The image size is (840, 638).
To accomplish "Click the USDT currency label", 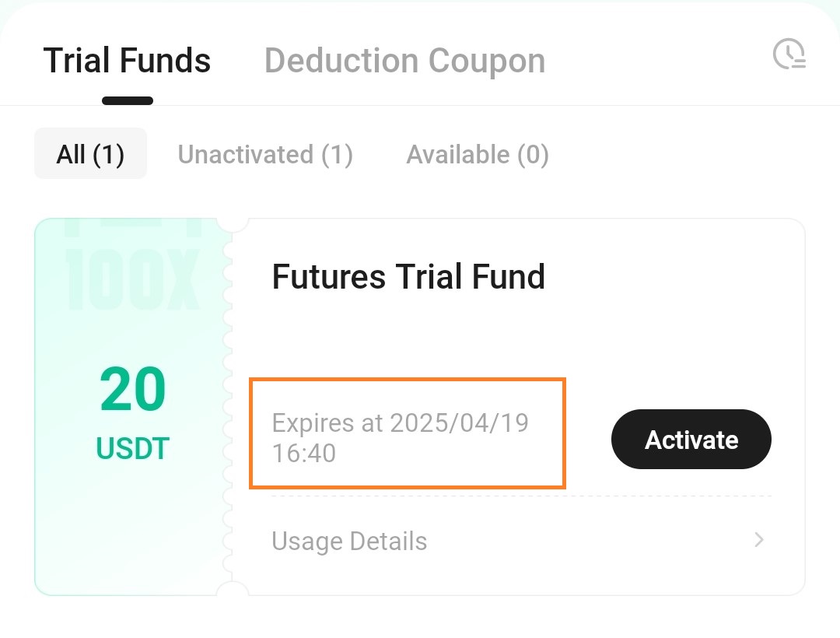I will 132,448.
